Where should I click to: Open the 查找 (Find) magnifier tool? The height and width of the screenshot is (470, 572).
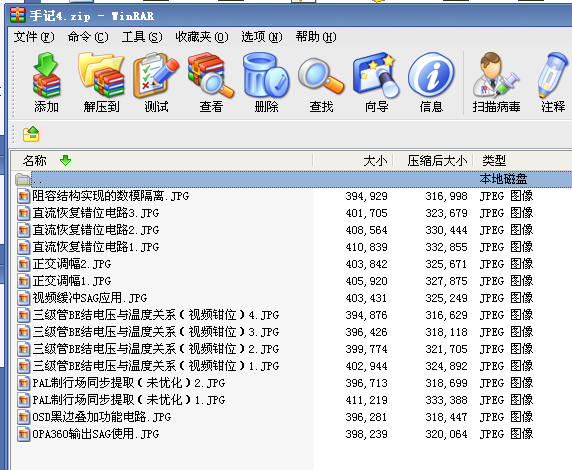click(x=321, y=82)
